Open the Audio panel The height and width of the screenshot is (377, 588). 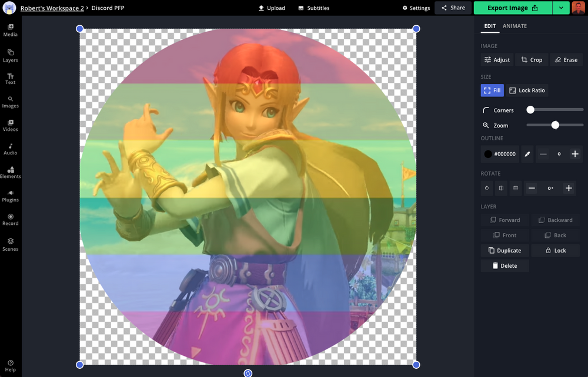click(x=10, y=149)
